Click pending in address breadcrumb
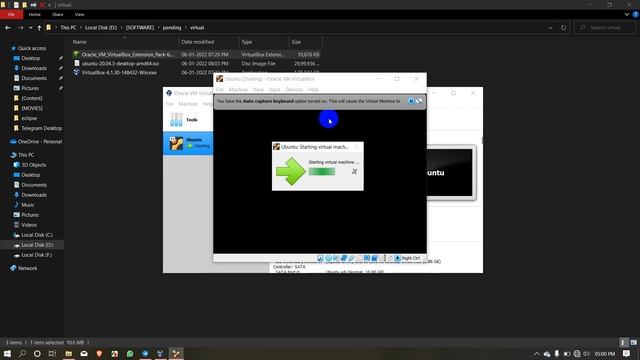This screenshot has height=360, width=640. (172, 28)
